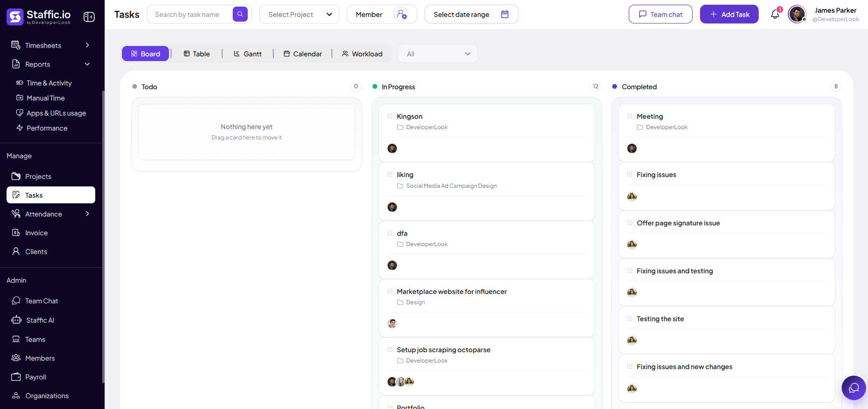Image resolution: width=868 pixels, height=409 pixels.
Task: Click the Completed column heading
Action: click(639, 87)
